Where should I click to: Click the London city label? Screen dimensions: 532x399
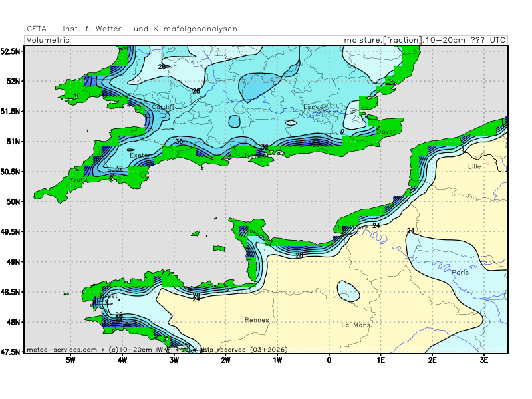coord(316,107)
